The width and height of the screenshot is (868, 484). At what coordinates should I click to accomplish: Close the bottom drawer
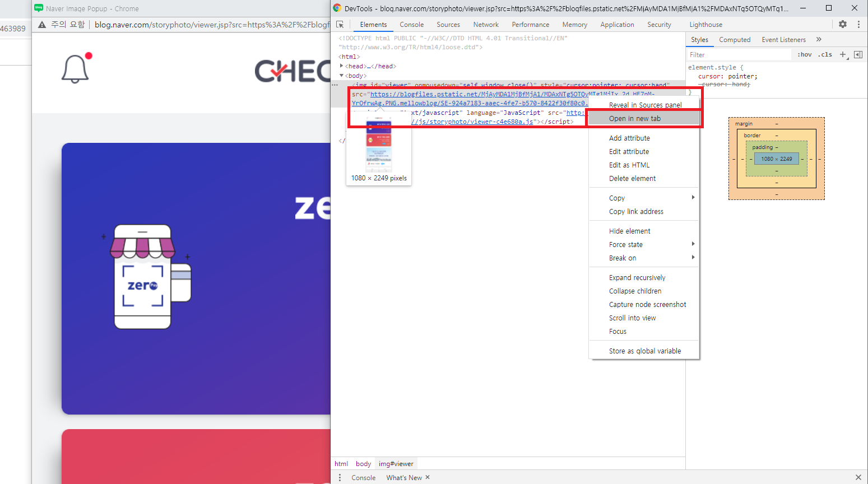click(x=858, y=477)
